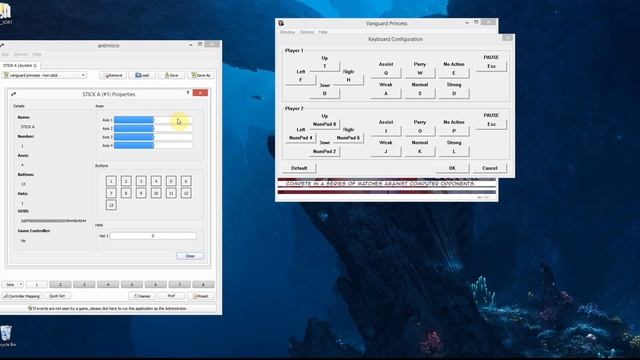Select set 2 in antimicro
640x360 pixels.
tap(60, 284)
